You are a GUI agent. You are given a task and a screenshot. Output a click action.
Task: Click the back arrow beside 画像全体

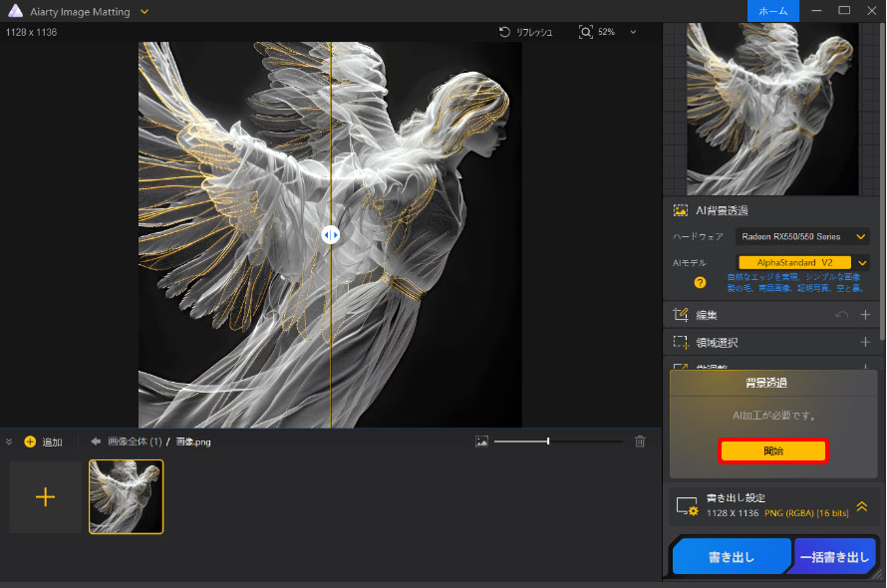96,441
